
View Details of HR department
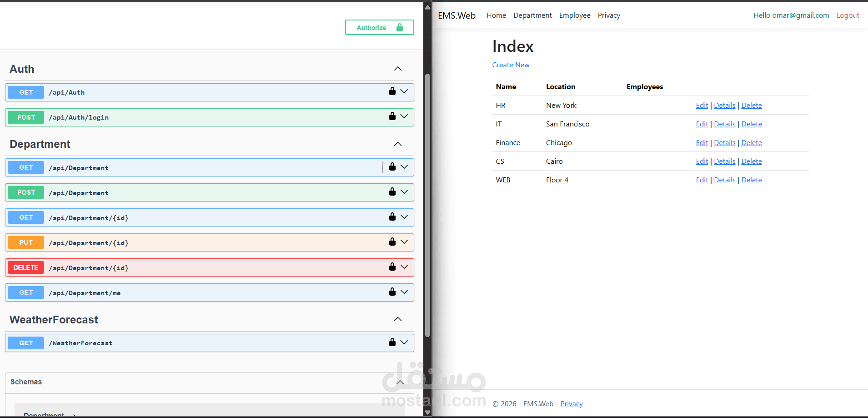tap(724, 106)
